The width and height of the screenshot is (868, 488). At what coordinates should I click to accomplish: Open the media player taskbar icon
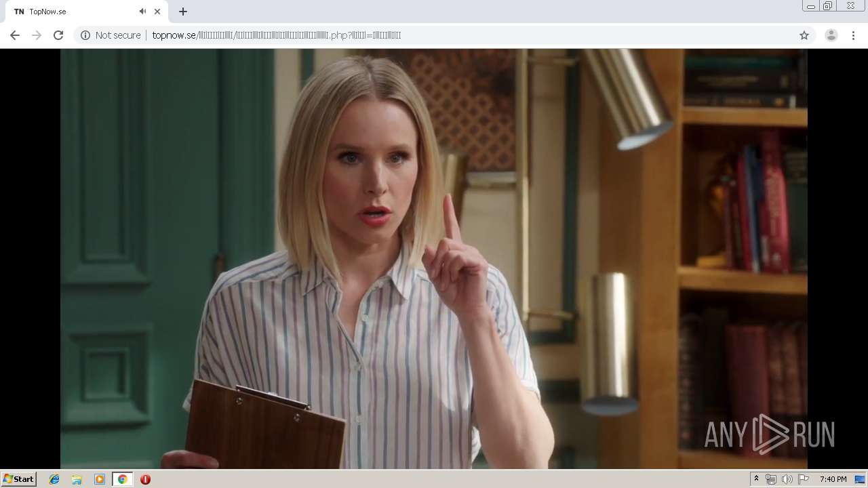(100, 479)
